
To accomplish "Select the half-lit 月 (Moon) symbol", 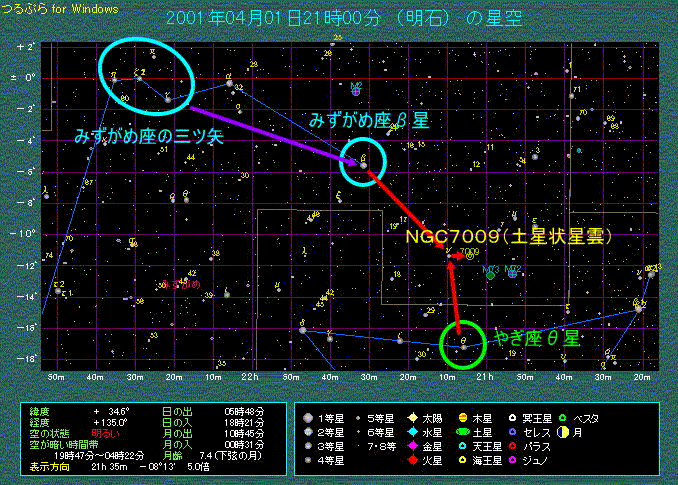I will [563, 432].
